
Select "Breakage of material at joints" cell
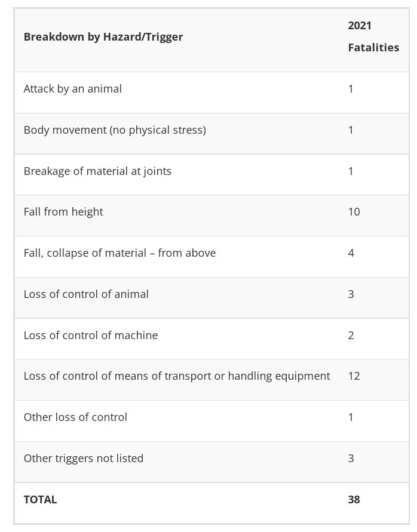point(97,171)
